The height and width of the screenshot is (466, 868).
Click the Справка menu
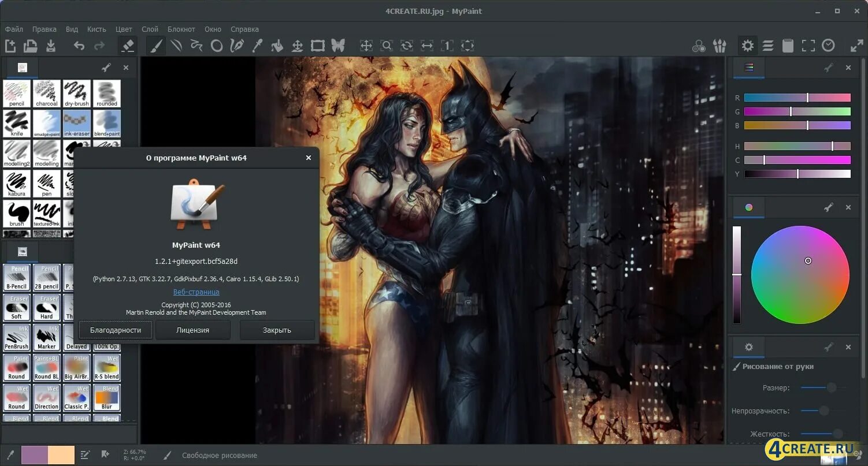(x=244, y=29)
